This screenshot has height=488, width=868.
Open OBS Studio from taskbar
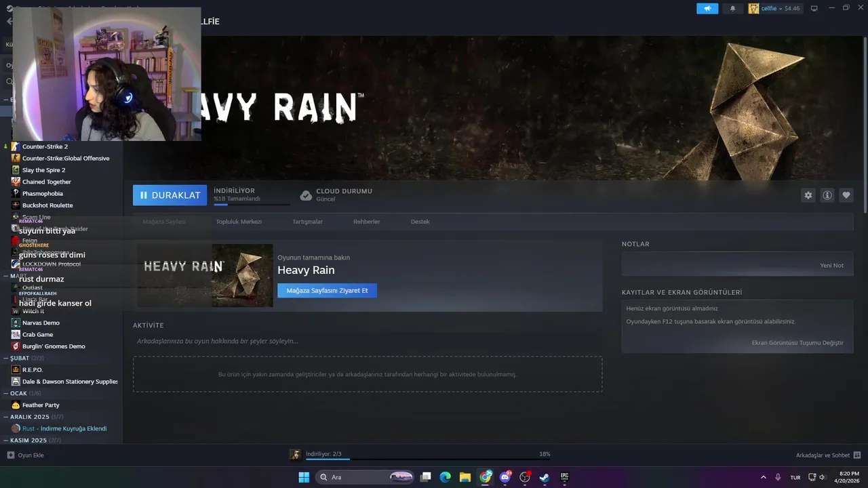point(525,477)
